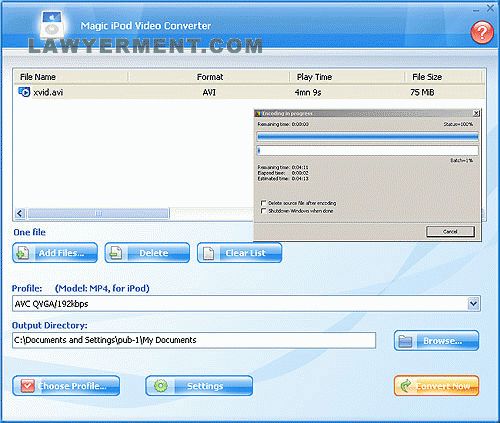Browse for an output directory

(436, 340)
